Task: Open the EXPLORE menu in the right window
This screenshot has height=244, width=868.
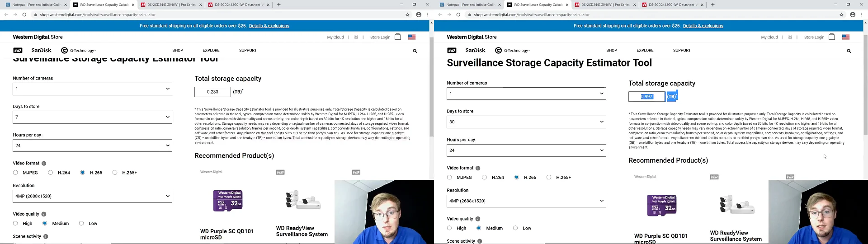Action: pos(645,50)
